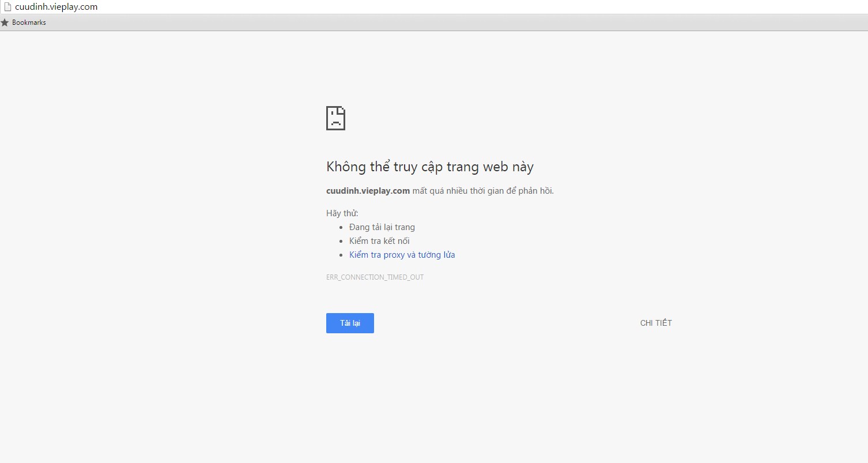
Task: Click the Đang tải lại trang suggestion
Action: pos(382,227)
